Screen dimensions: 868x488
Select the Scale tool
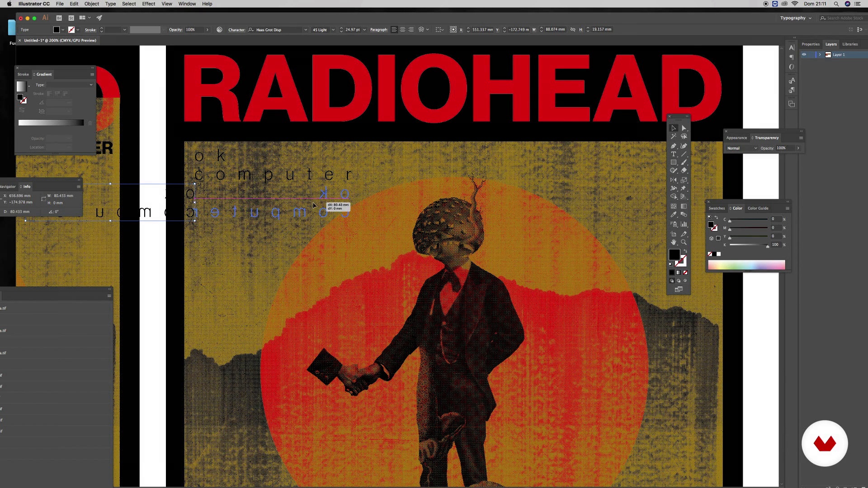point(684,180)
